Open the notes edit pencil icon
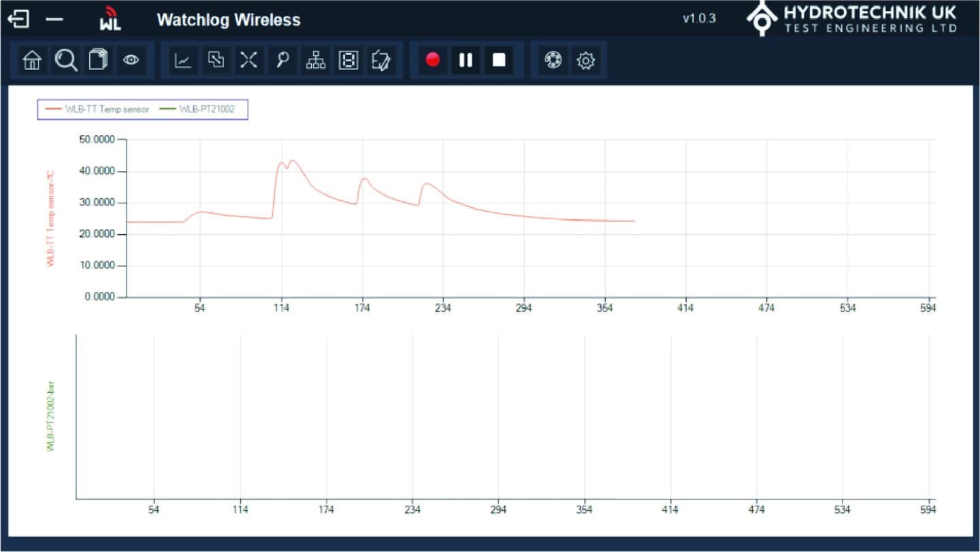The width and height of the screenshot is (980, 552). click(x=381, y=61)
